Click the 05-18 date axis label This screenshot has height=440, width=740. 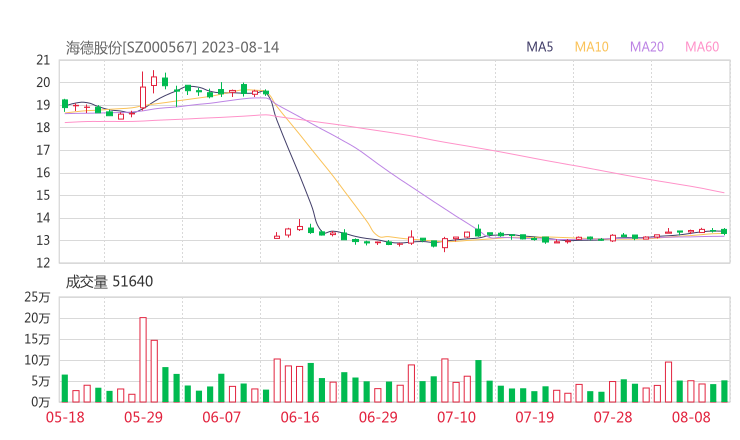click(65, 417)
